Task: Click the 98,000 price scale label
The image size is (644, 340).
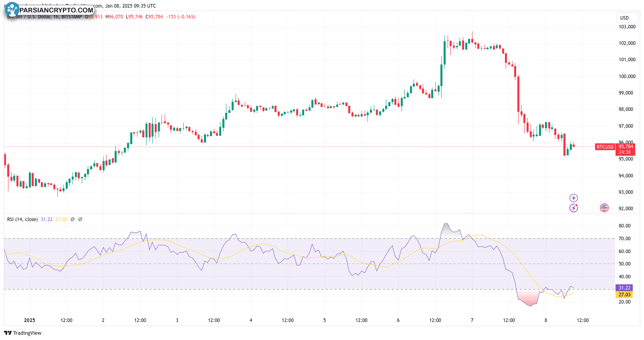Action: 626,109
